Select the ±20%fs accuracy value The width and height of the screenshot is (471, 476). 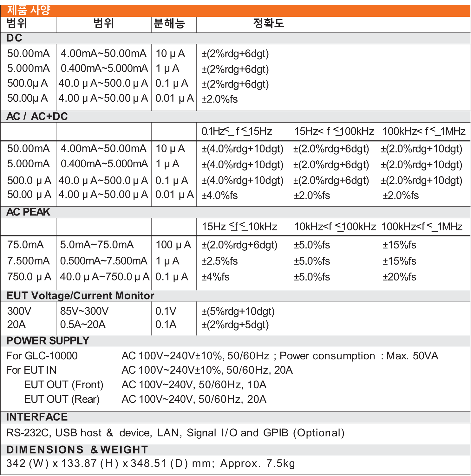click(x=399, y=277)
